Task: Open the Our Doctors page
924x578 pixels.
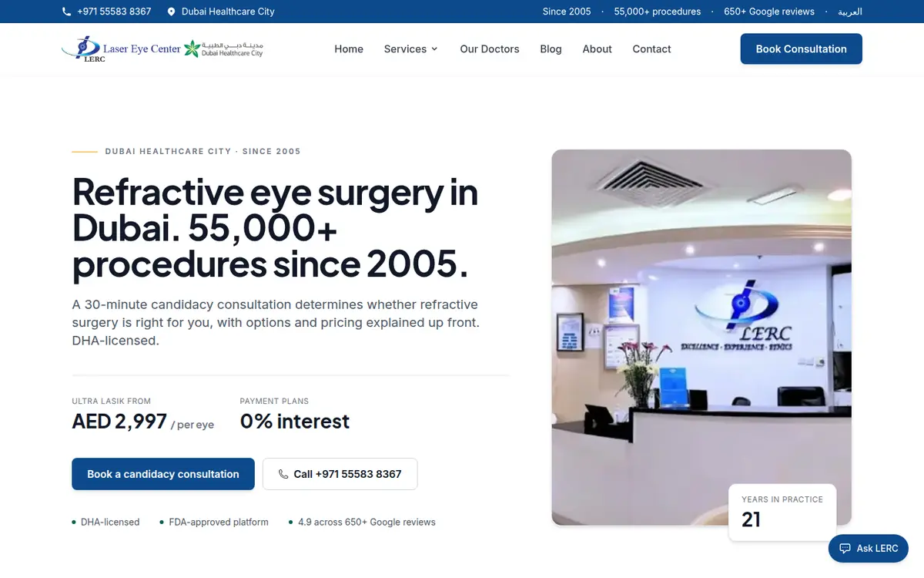Action: tap(490, 49)
